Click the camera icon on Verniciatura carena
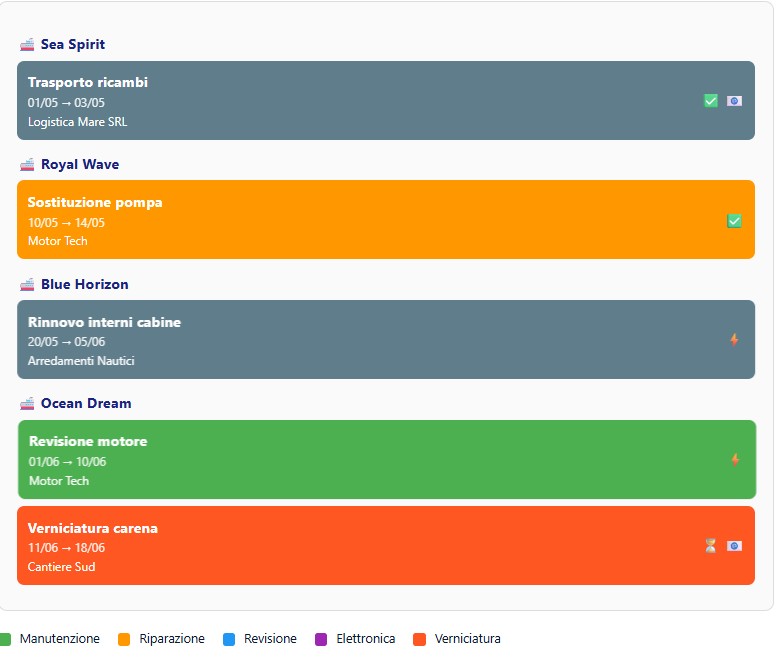This screenshot has height=668, width=777. pyautogui.click(x=734, y=546)
